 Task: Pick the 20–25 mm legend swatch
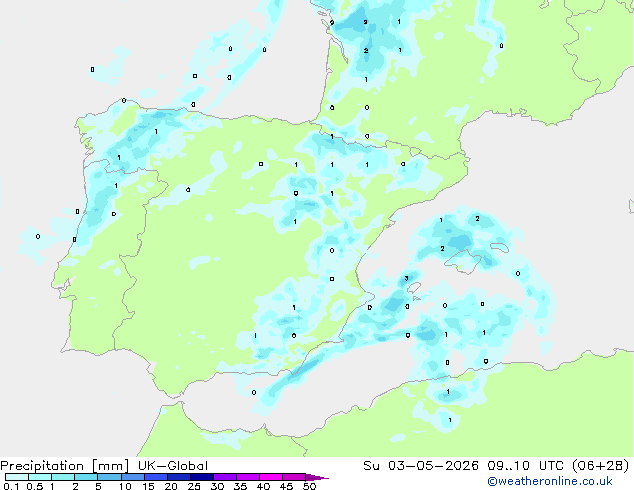tap(178, 477)
